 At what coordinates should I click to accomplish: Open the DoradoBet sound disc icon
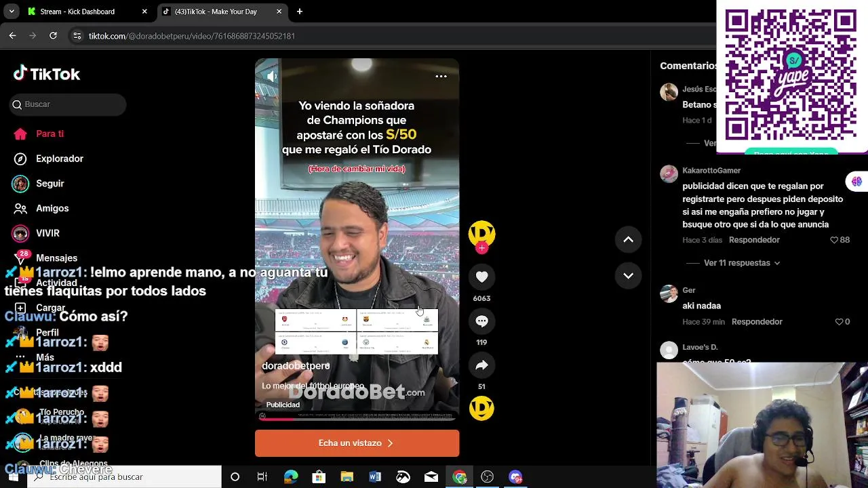click(481, 408)
